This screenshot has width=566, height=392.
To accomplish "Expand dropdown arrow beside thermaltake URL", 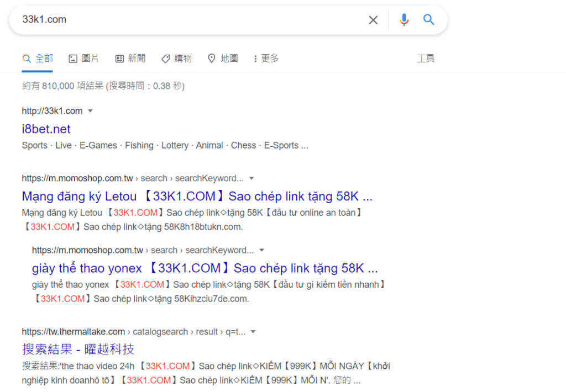I will pyautogui.click(x=253, y=332).
